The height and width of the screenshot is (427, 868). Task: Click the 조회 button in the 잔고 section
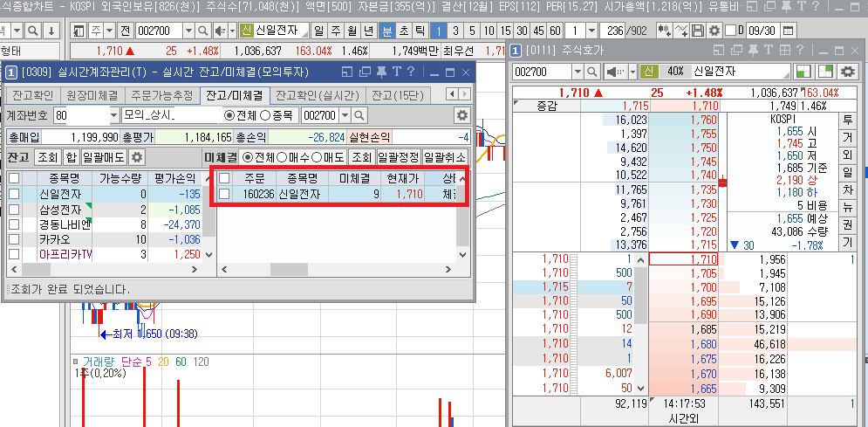[48, 157]
